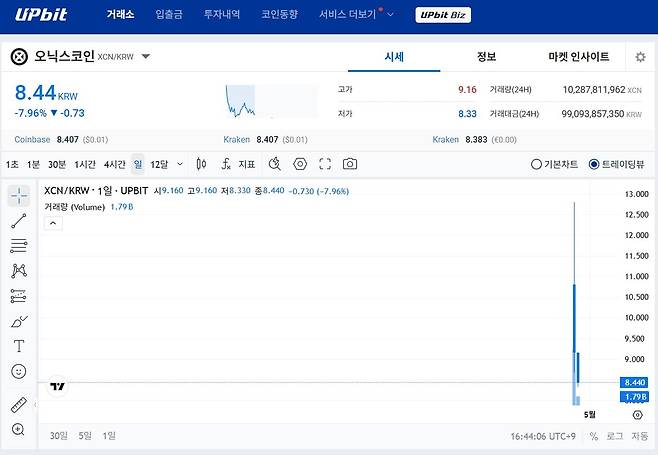Image resolution: width=658 pixels, height=455 pixels.
Task: Switch to the 마켓 인사이트 tab
Action: pyautogui.click(x=579, y=57)
